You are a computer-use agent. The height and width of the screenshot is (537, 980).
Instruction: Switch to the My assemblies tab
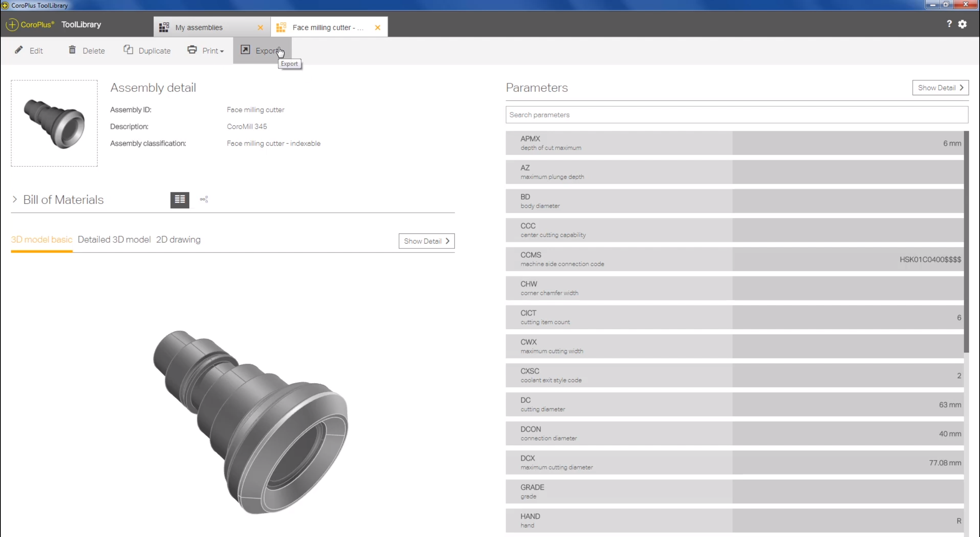pyautogui.click(x=212, y=27)
